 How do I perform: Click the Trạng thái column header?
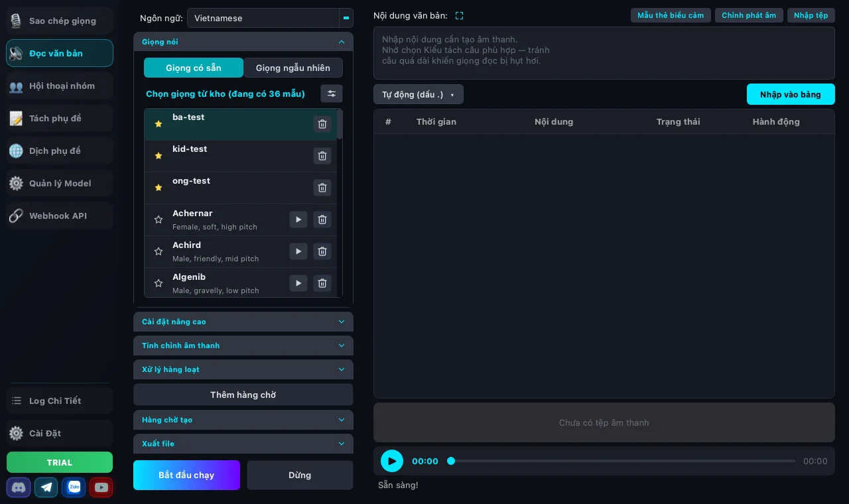[x=678, y=121]
